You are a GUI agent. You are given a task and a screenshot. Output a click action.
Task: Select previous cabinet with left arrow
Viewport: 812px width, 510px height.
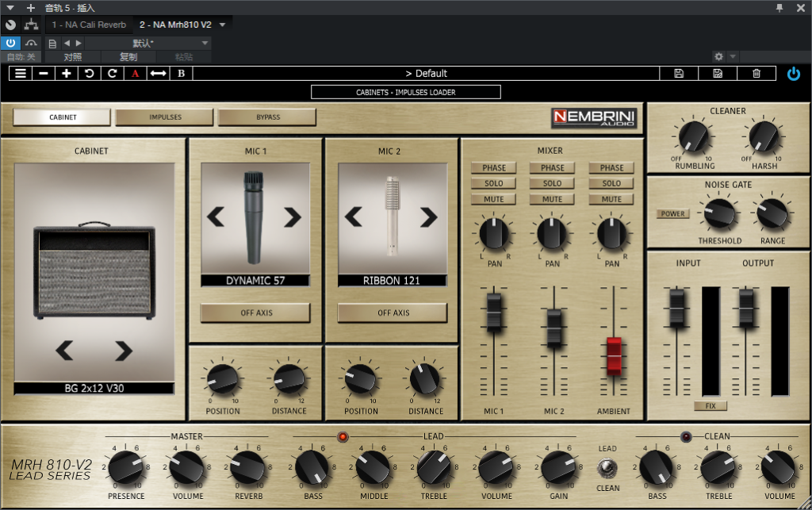click(x=65, y=351)
